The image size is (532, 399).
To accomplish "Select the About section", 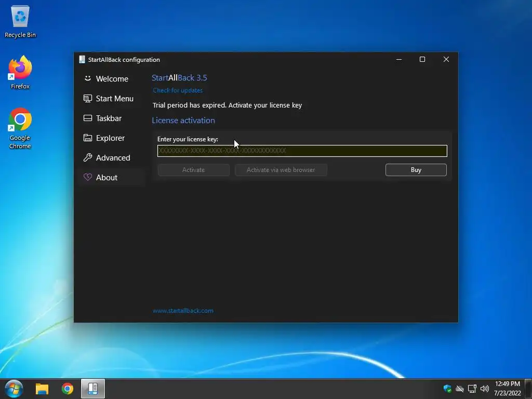I will (x=112, y=178).
